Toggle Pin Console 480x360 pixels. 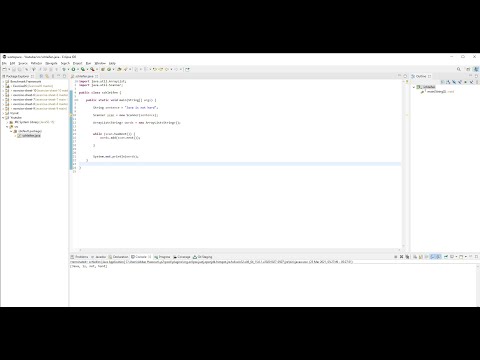446,257
